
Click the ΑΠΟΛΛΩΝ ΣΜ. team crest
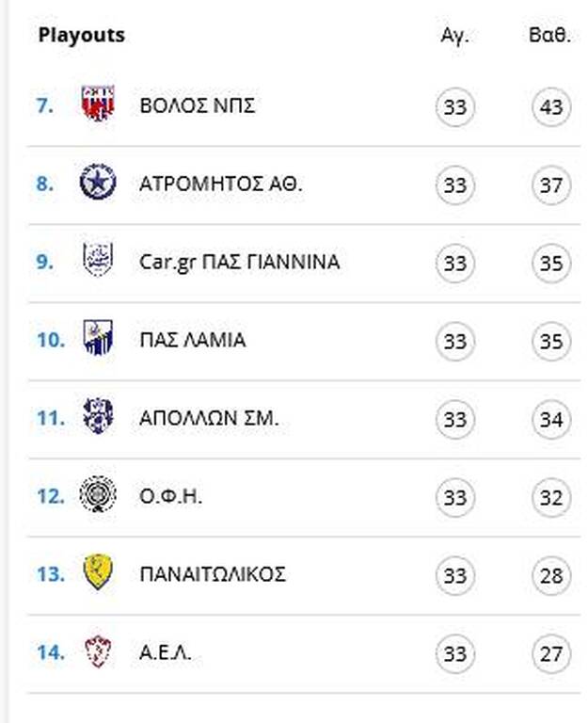[x=98, y=416]
